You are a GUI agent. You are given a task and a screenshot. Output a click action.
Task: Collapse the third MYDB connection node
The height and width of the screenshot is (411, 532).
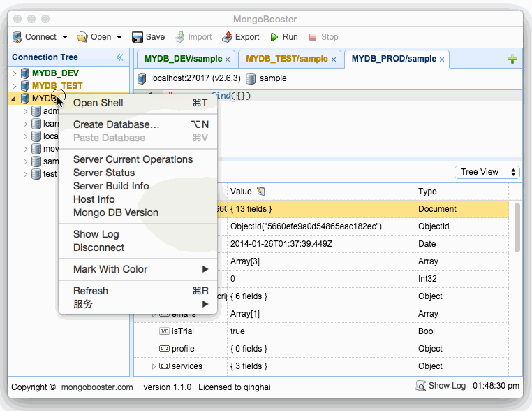13,99
